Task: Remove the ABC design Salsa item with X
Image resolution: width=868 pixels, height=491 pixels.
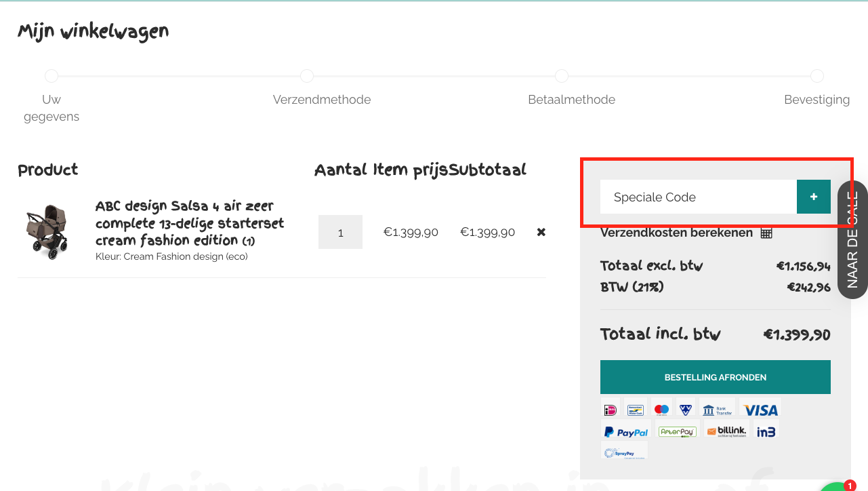Action: [541, 232]
